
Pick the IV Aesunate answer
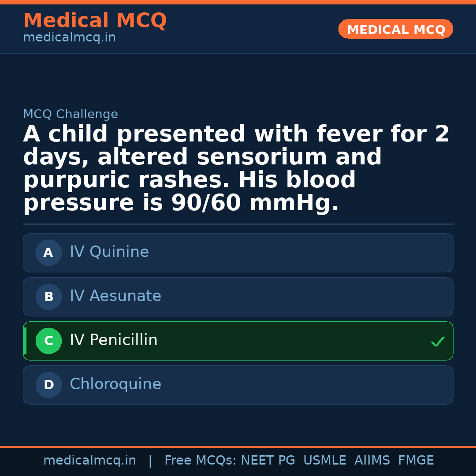[x=115, y=296]
